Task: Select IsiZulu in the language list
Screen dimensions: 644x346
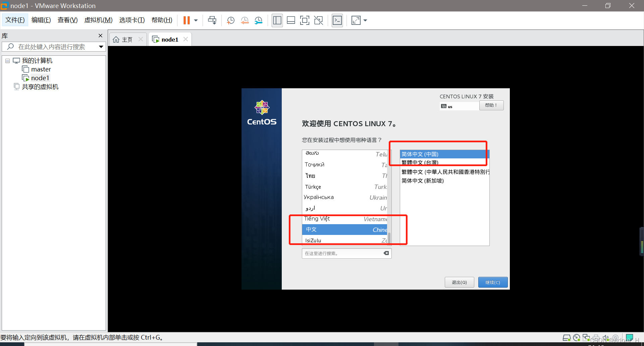Action: (x=345, y=240)
